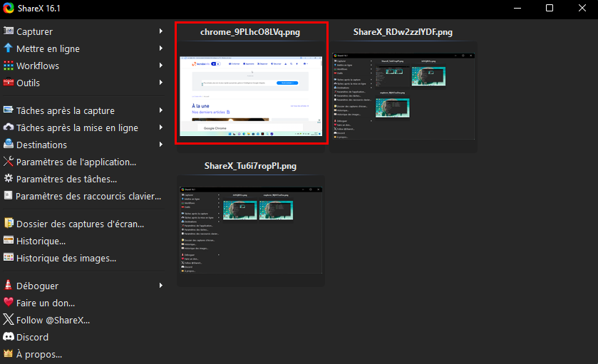Expand the Déboguer submenu arrow
The image size is (598, 364).
click(161, 286)
